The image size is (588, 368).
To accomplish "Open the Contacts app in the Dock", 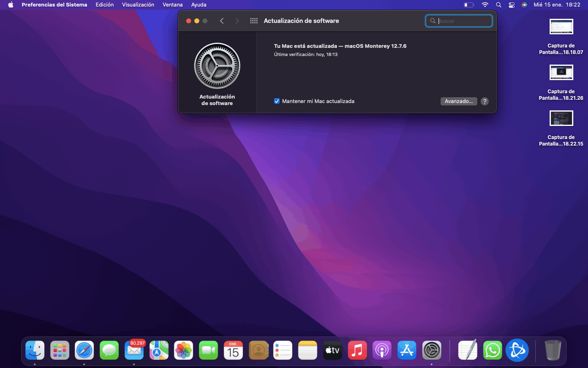I will pos(258,350).
